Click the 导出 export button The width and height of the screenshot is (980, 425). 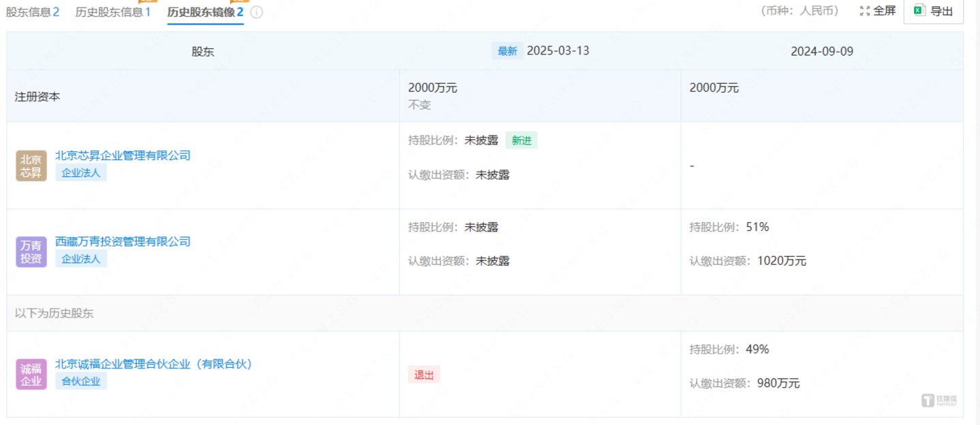[x=934, y=11]
